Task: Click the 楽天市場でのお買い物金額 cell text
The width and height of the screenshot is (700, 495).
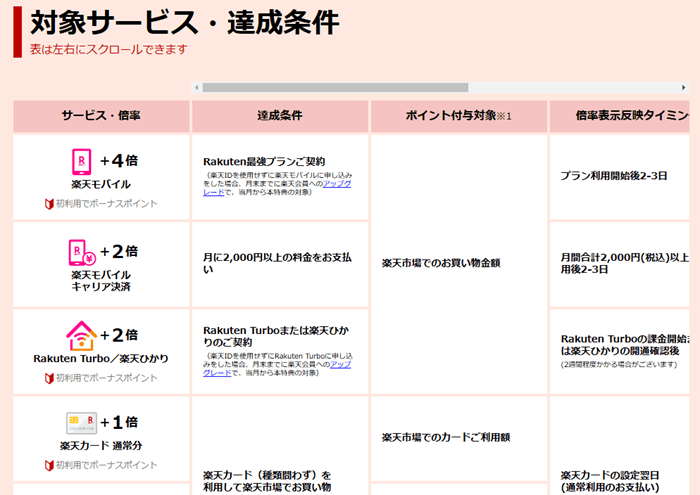Action: pos(441,263)
